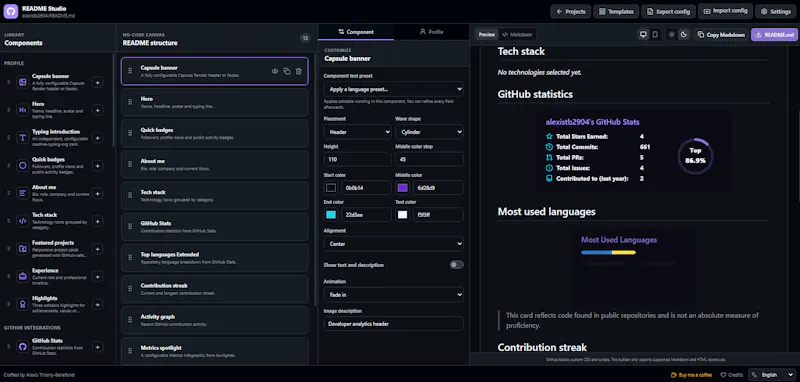Open the Placement dropdown set to Header
Image resolution: width=800 pixels, height=382 pixels.
click(x=358, y=132)
